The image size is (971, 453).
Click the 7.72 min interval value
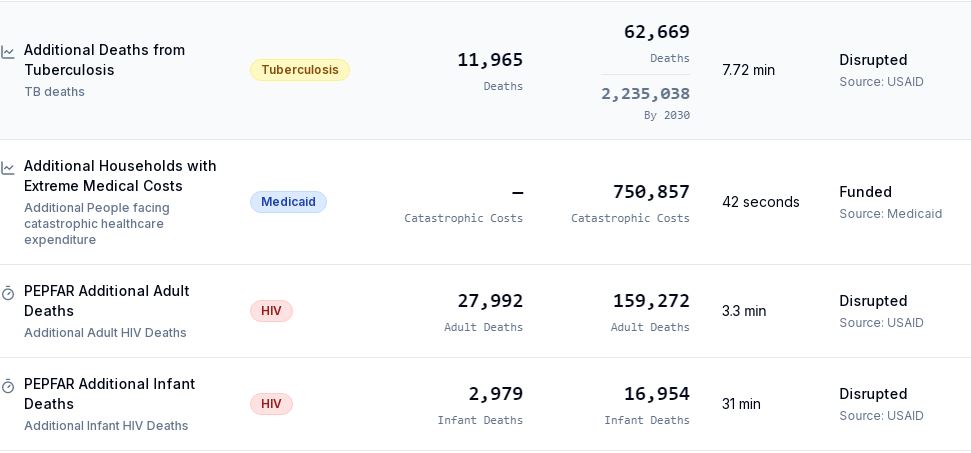click(748, 70)
